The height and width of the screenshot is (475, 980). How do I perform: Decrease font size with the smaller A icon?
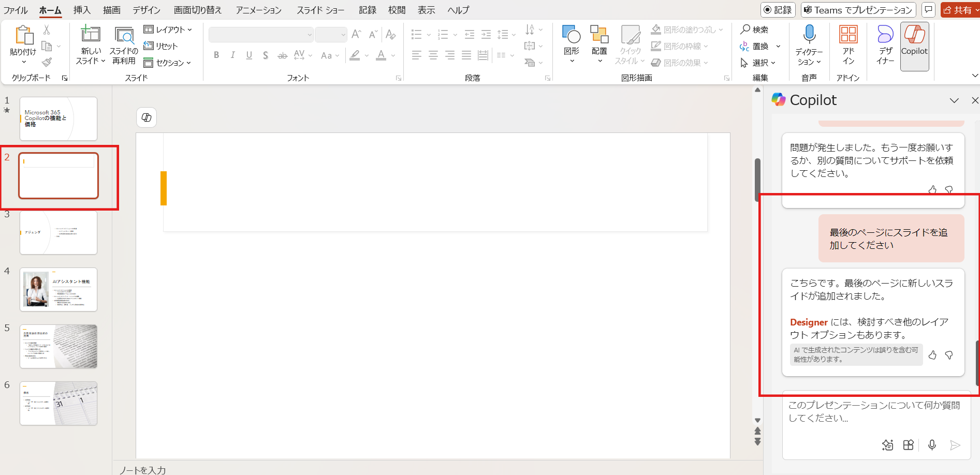pos(373,34)
